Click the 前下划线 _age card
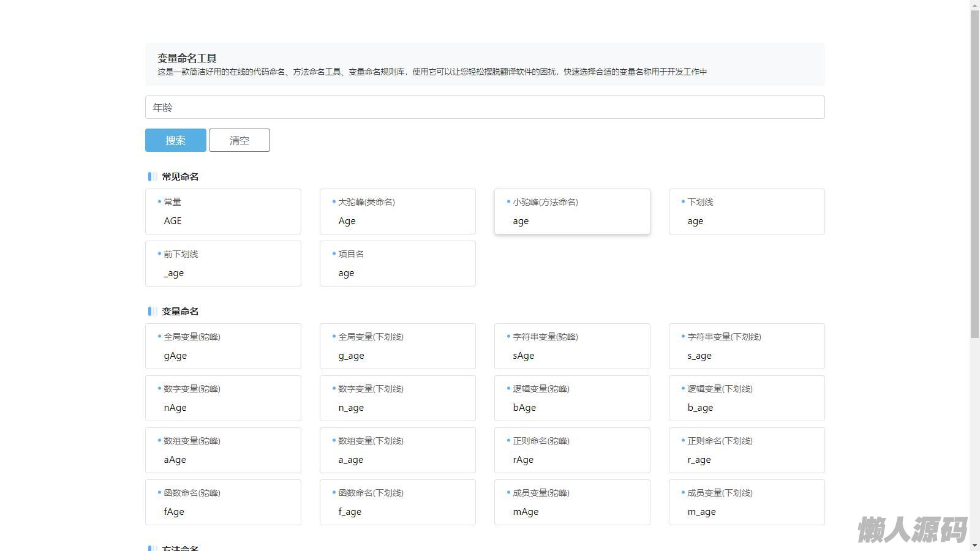Image resolution: width=980 pixels, height=551 pixels. pyautogui.click(x=223, y=264)
